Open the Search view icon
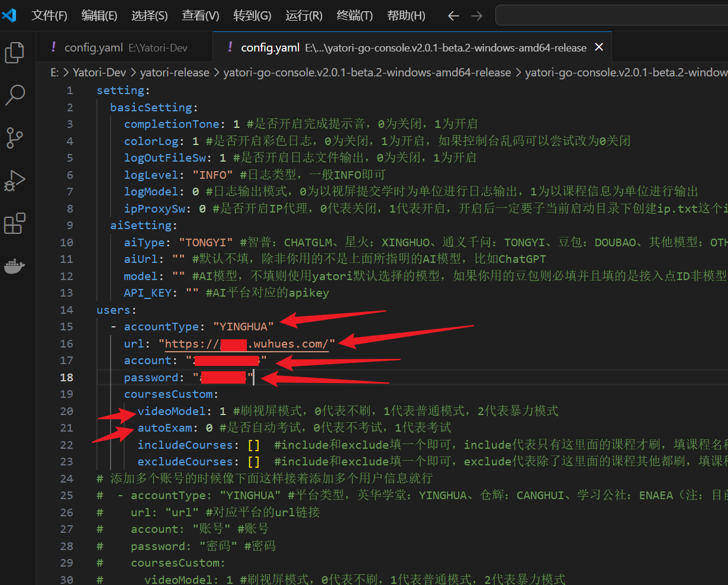Viewport: 728px width, 585px height. [15, 95]
